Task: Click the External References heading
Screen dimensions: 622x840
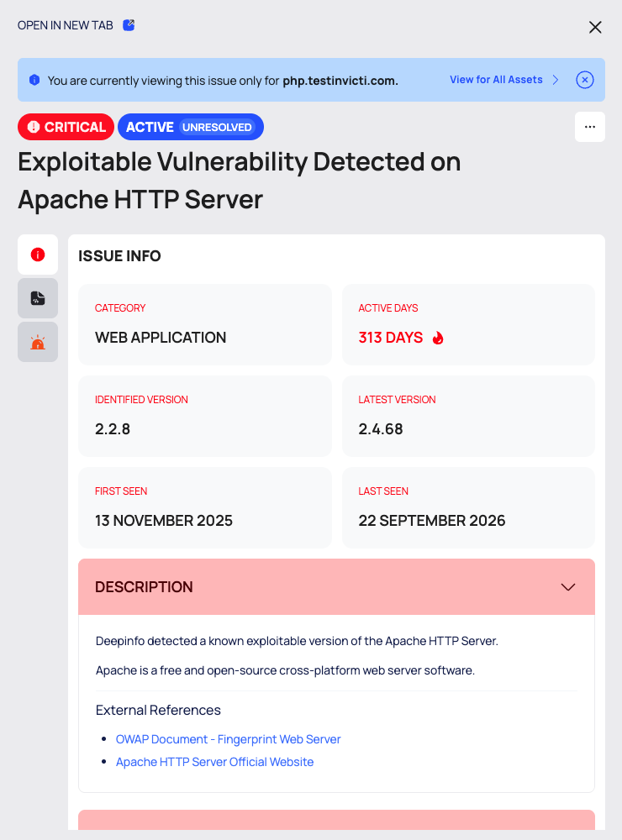Action: (158, 711)
